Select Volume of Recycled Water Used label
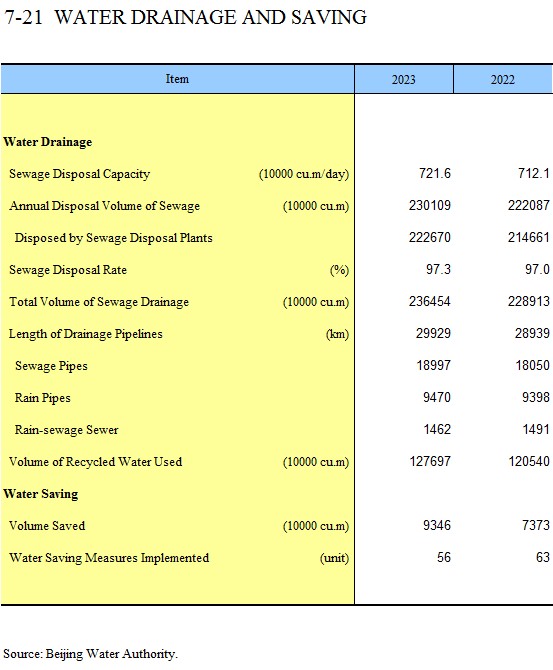The height and width of the screenshot is (670, 553). 95,462
